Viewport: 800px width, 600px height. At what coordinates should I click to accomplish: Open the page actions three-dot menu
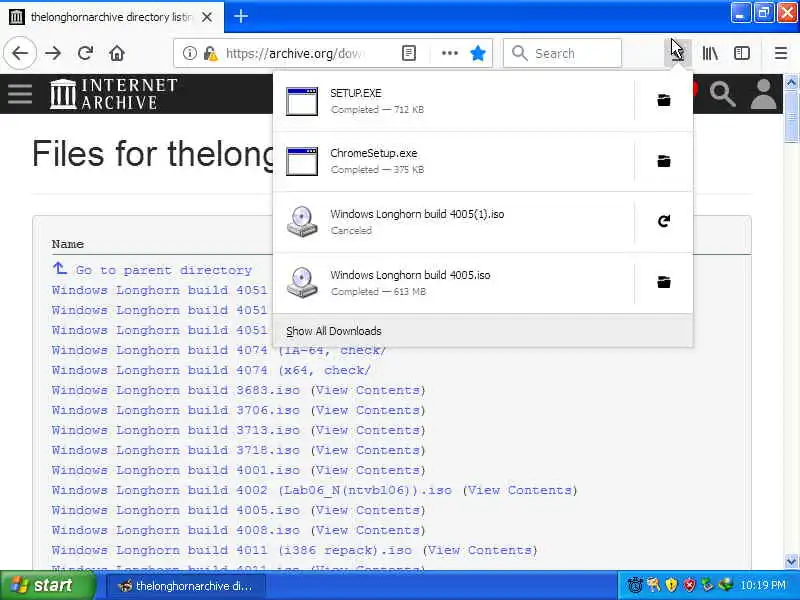coord(449,53)
